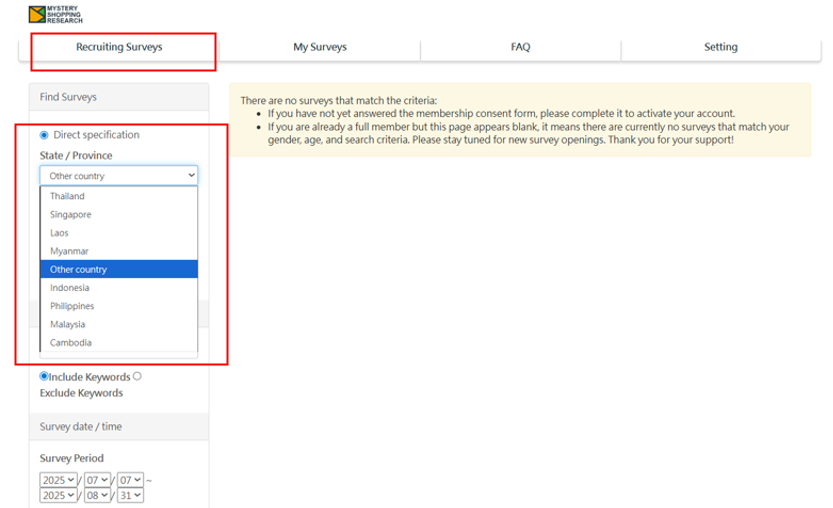Select the Include Keywords radio button
833x508 pixels.
click(x=44, y=376)
